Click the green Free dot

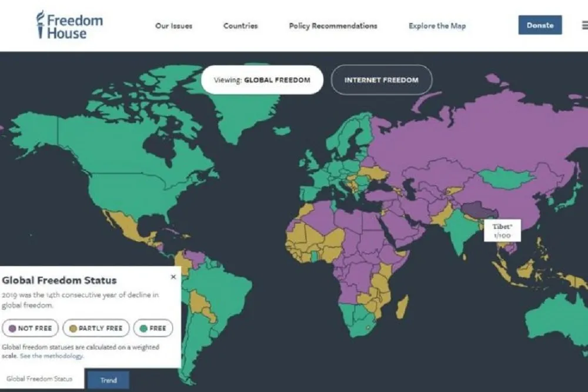144,328
